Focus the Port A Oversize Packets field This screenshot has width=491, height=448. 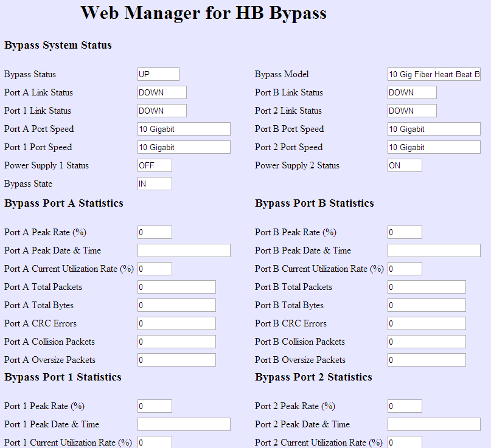[176, 360]
